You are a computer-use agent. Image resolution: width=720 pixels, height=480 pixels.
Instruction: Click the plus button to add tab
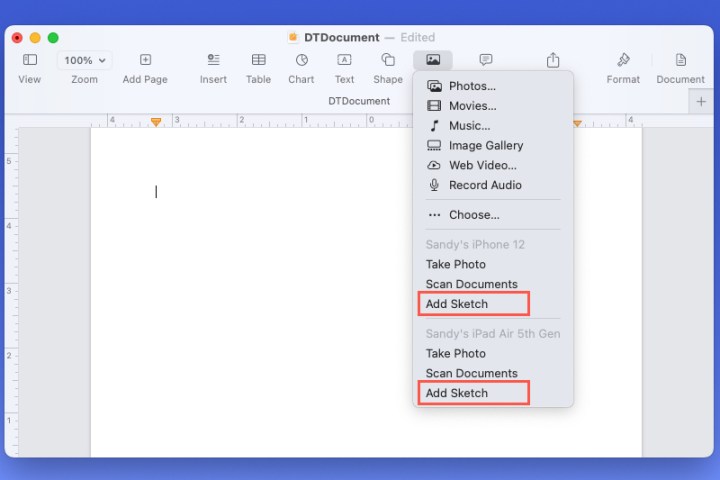[x=701, y=101]
